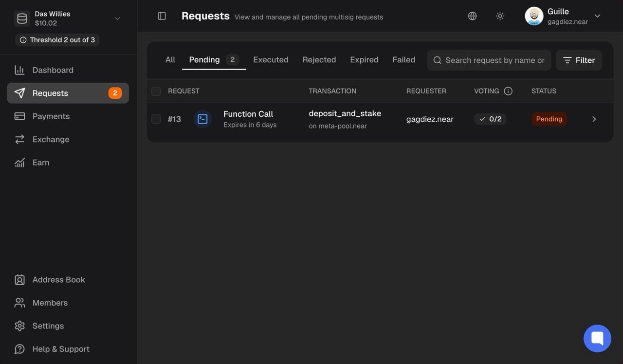Click Guille's profile avatar
The width and height of the screenshot is (623, 364).
click(534, 16)
